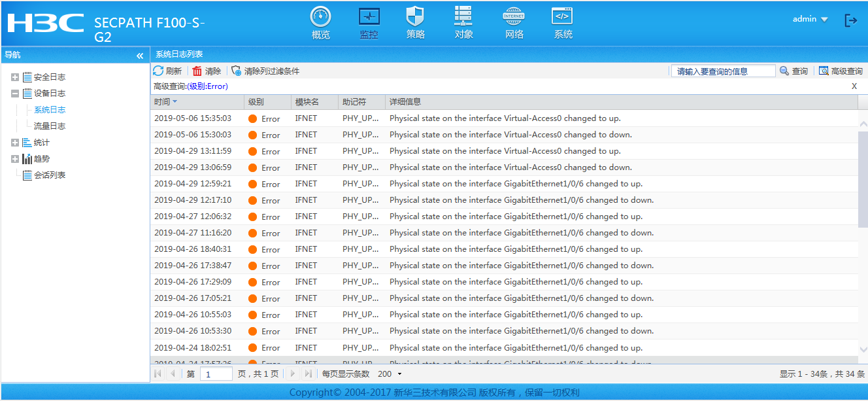This screenshot has width=868, height=401.
Task: Click the 助记符 column header
Action: (361, 102)
